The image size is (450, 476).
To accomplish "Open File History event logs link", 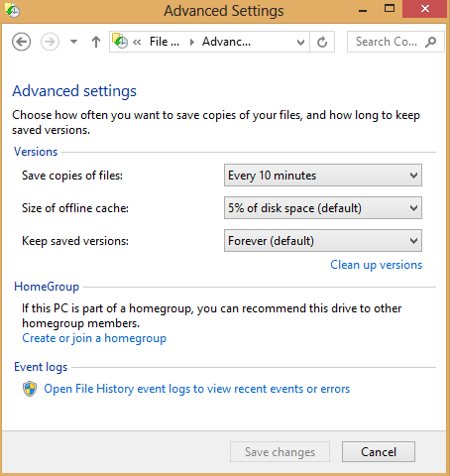I will [197, 389].
